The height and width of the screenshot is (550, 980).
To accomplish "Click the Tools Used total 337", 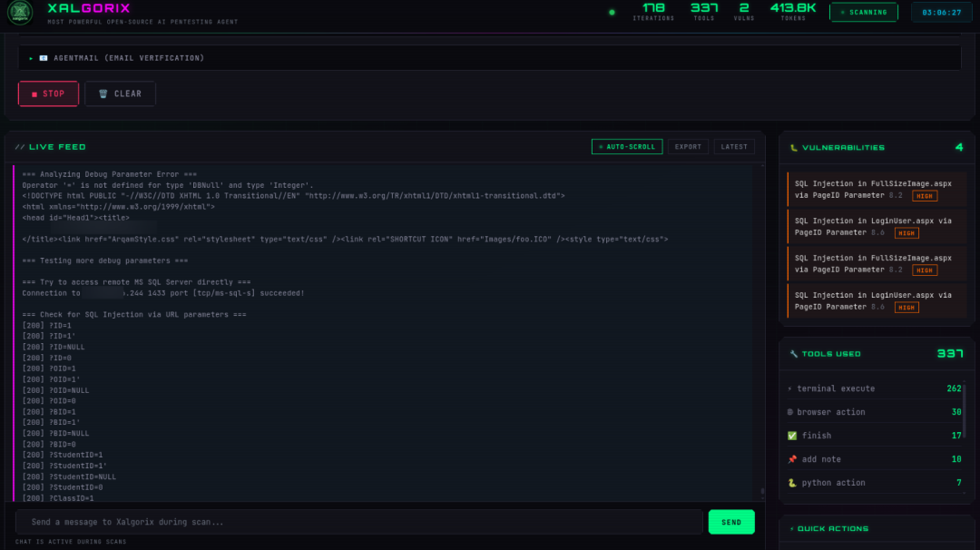I will 950,354.
